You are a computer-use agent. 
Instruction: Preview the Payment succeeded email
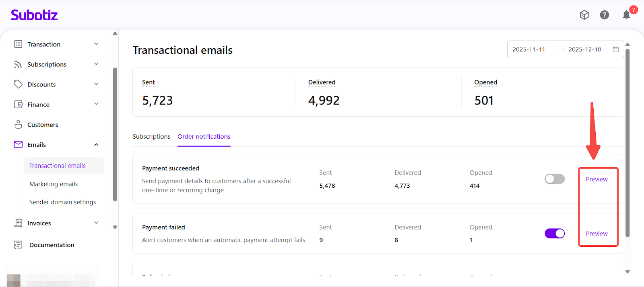tap(597, 179)
